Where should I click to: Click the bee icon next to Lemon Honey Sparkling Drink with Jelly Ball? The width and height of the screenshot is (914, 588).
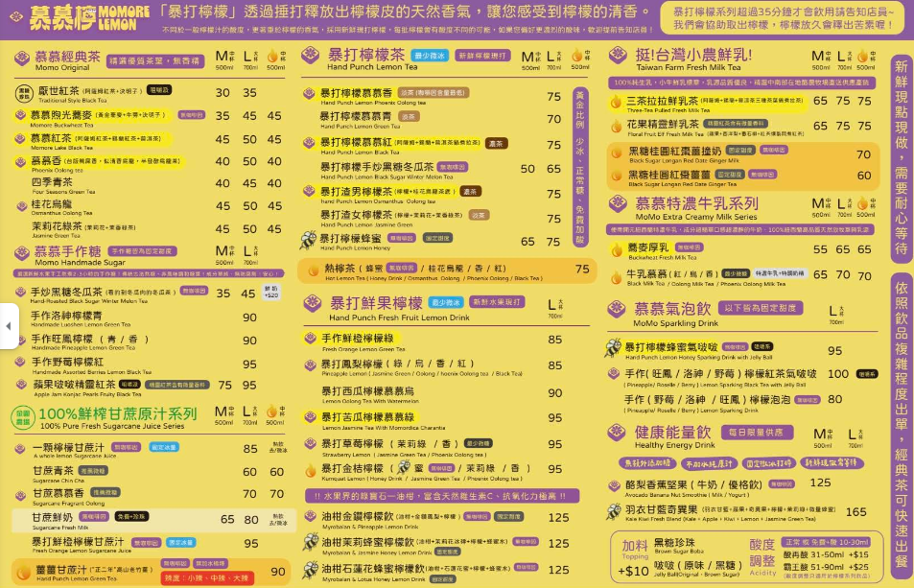(613, 348)
